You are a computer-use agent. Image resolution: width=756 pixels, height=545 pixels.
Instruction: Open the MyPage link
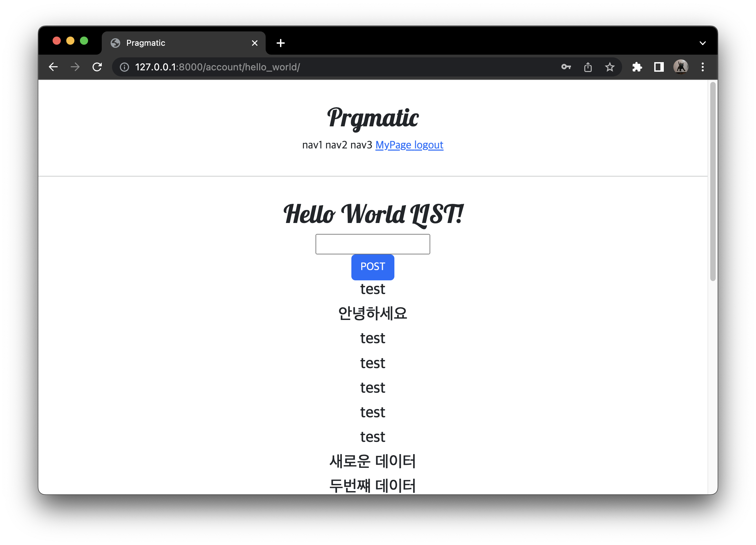[393, 145]
